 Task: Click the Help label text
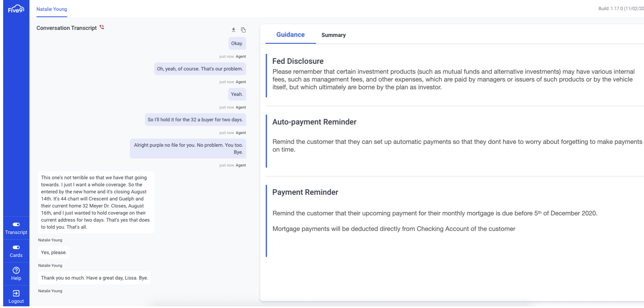[16, 278]
